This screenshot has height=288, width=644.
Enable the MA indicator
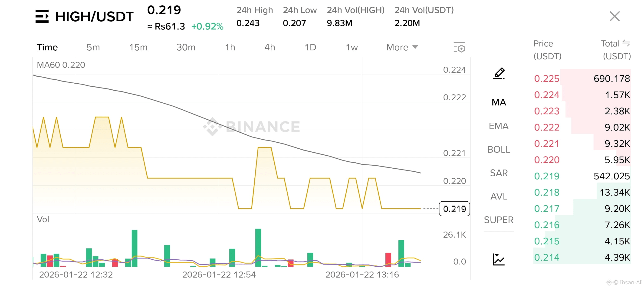click(499, 102)
